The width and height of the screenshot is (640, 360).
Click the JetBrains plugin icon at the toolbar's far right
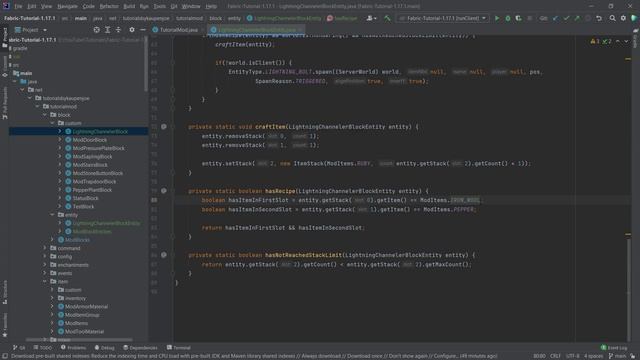[x=634, y=18]
